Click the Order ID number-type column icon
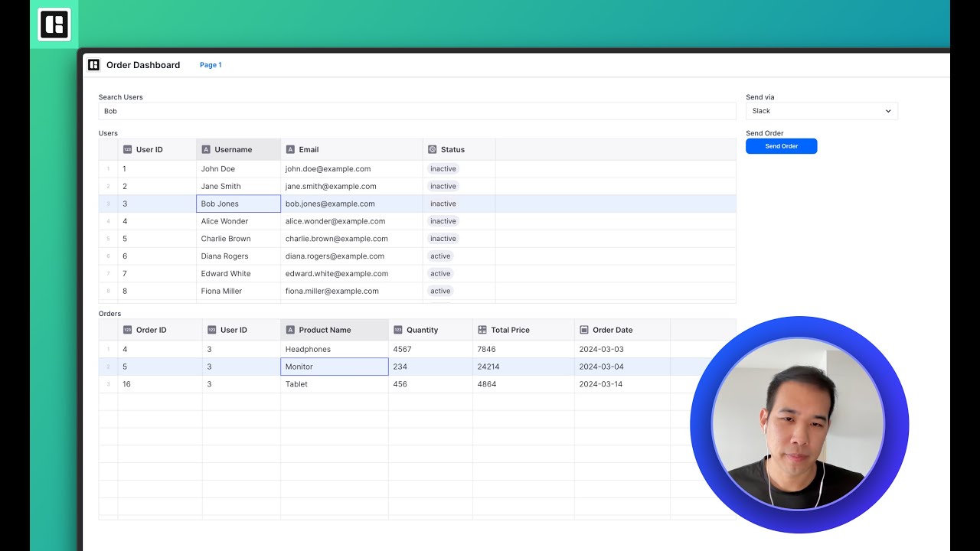This screenshot has height=551, width=980. click(x=127, y=330)
